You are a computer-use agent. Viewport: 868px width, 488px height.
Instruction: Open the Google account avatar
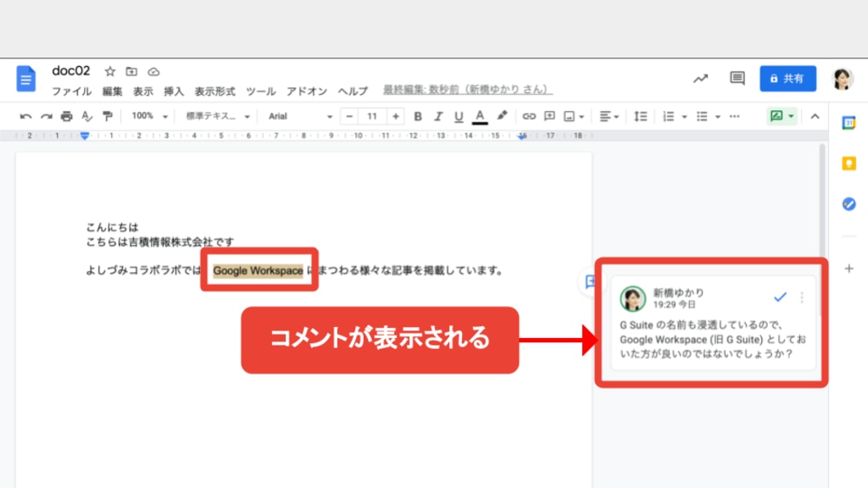point(843,79)
